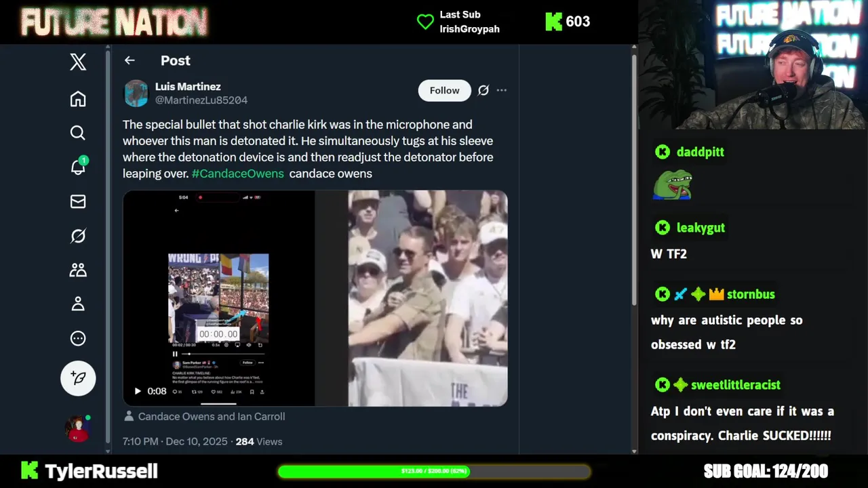Open tagged Candace Owens and Ian Carroll

211,417
